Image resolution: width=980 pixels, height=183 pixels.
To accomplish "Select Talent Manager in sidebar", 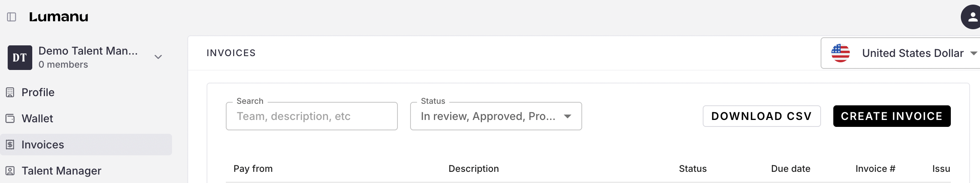I will click(x=61, y=171).
